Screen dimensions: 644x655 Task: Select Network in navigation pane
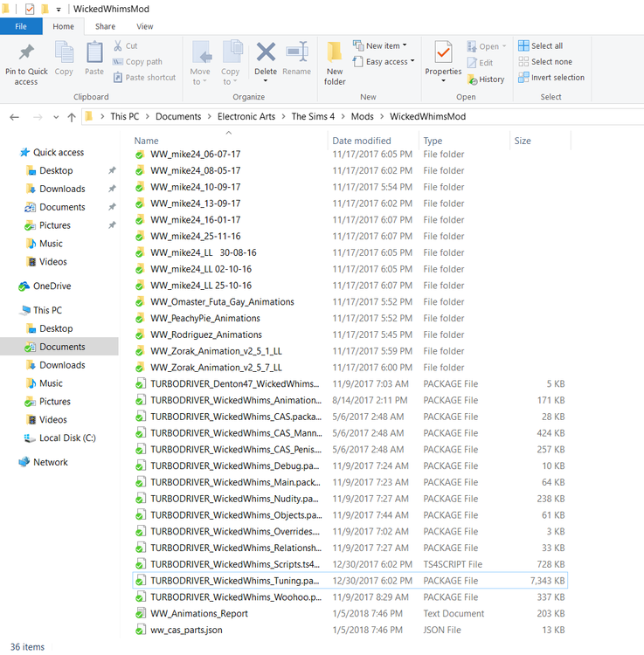pyautogui.click(x=43, y=462)
